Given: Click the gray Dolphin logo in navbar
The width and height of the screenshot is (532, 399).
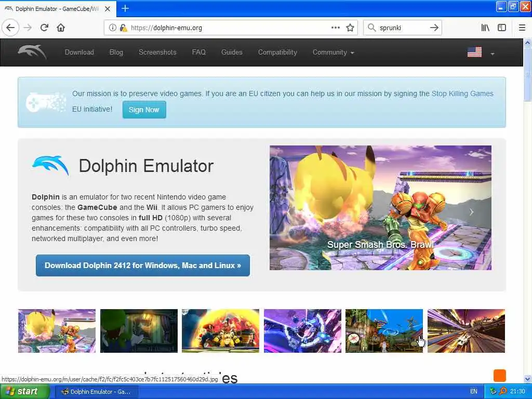Looking at the screenshot, I should [x=32, y=52].
